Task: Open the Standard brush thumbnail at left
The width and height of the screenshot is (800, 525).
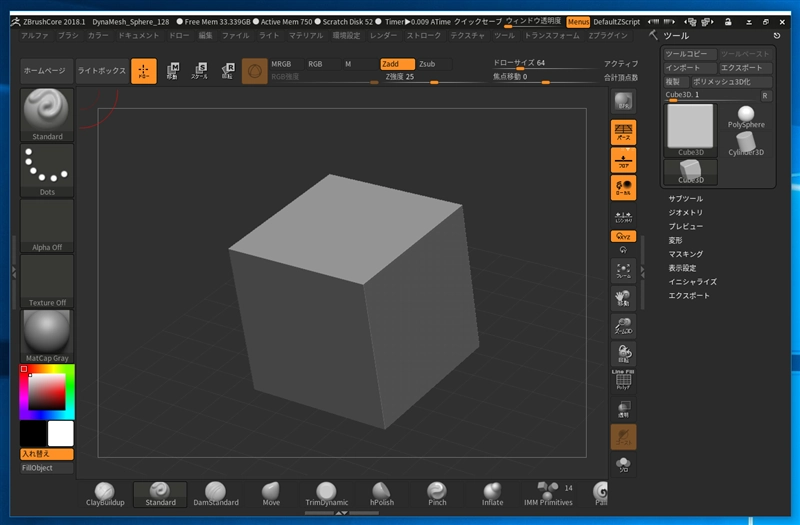Action: (47, 114)
